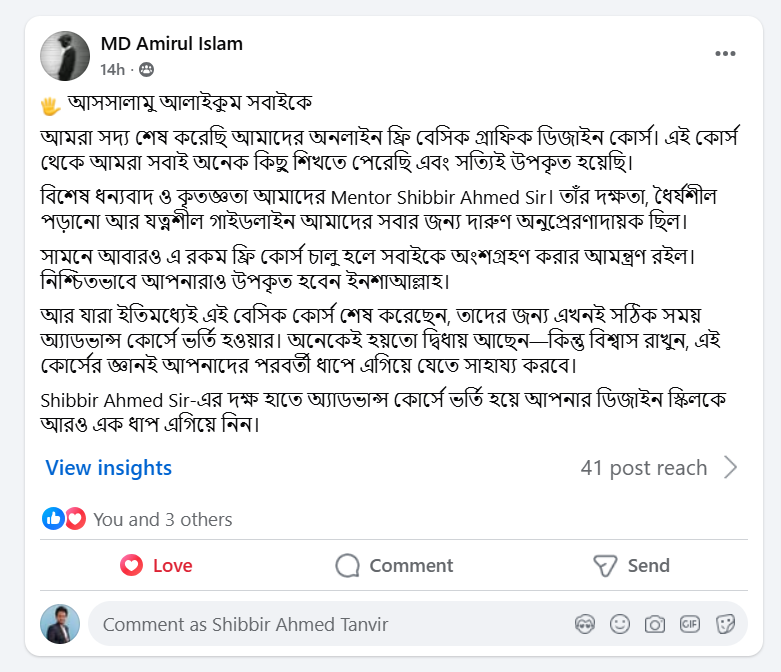Open the 14h post timestamp link
The image size is (781, 672).
[x=112, y=70]
